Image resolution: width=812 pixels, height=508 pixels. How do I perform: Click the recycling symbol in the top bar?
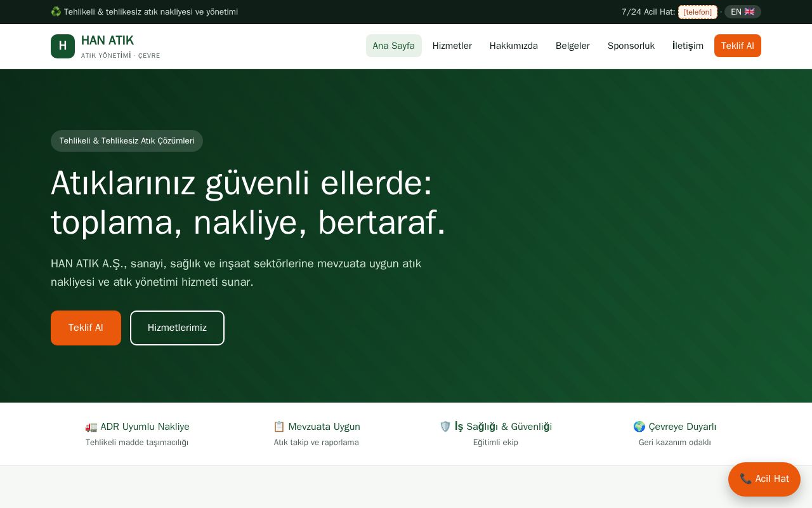(56, 11)
